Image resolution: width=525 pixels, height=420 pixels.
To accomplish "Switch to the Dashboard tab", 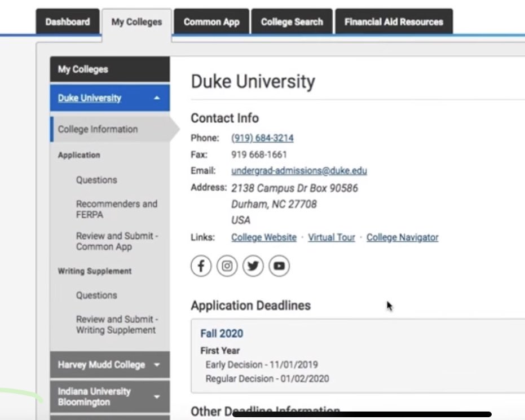I will 68,22.
